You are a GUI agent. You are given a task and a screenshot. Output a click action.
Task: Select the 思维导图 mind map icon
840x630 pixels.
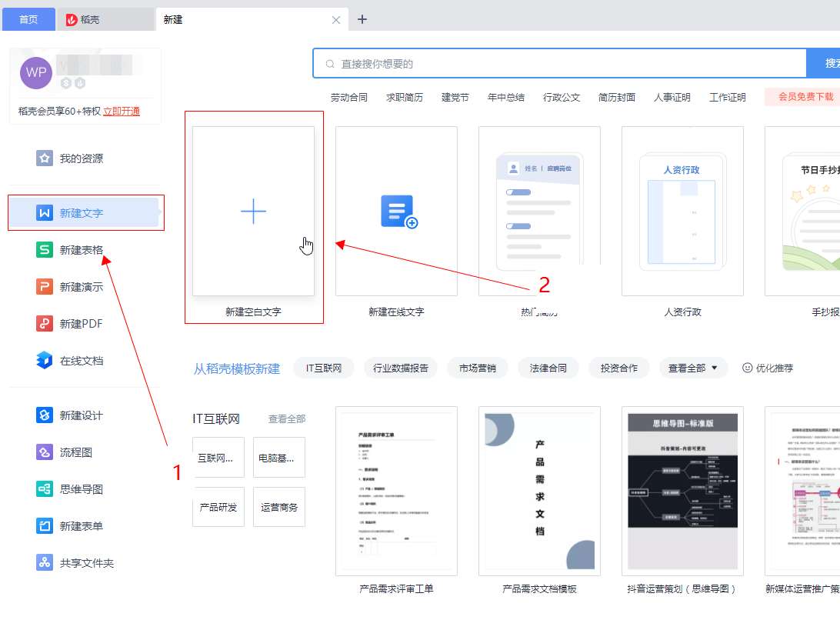pyautogui.click(x=45, y=489)
